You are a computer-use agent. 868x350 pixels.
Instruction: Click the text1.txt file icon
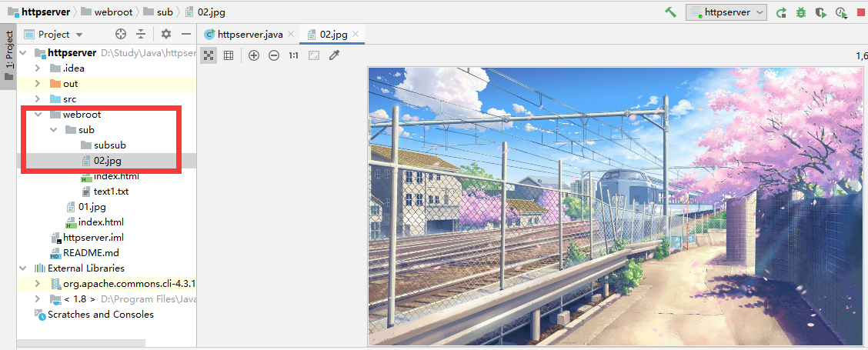[86, 192]
